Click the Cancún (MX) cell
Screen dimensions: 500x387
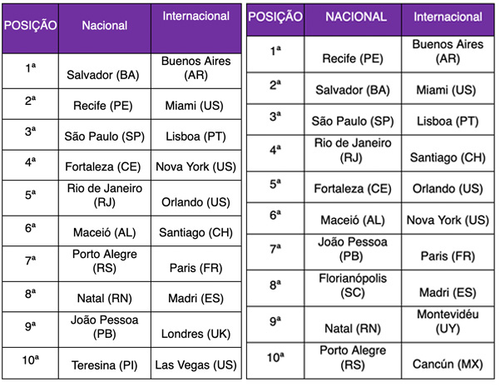pos(448,361)
